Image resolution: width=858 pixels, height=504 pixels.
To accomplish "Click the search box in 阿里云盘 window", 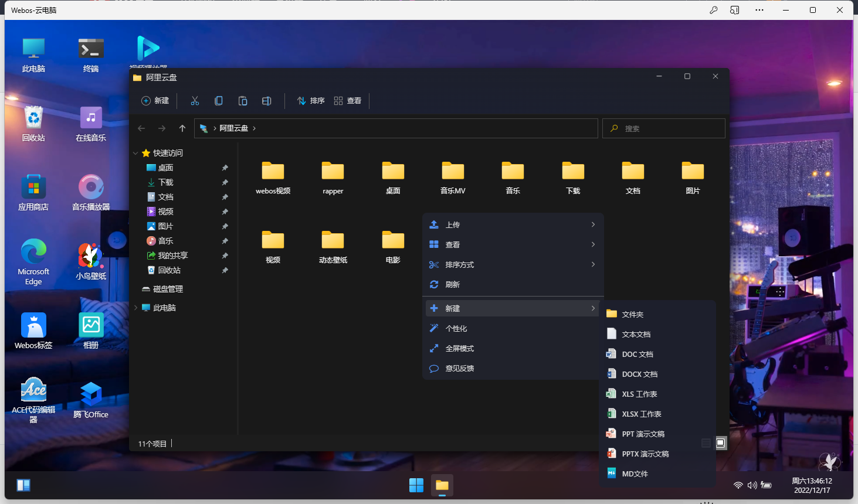I will click(664, 128).
